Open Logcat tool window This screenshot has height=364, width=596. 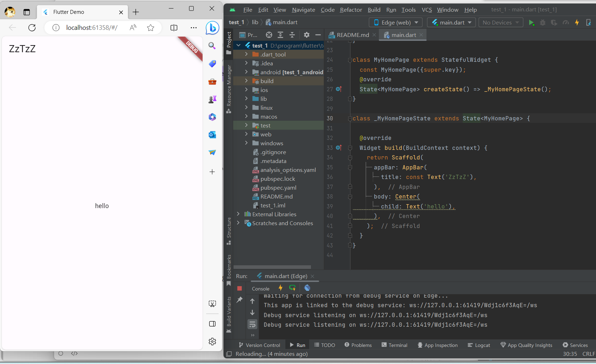tap(479, 345)
